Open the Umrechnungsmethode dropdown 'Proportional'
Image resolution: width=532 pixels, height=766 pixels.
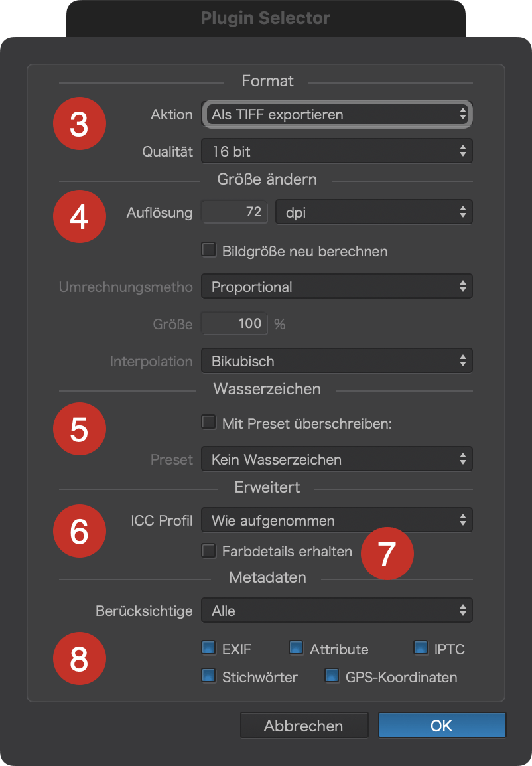tap(337, 287)
